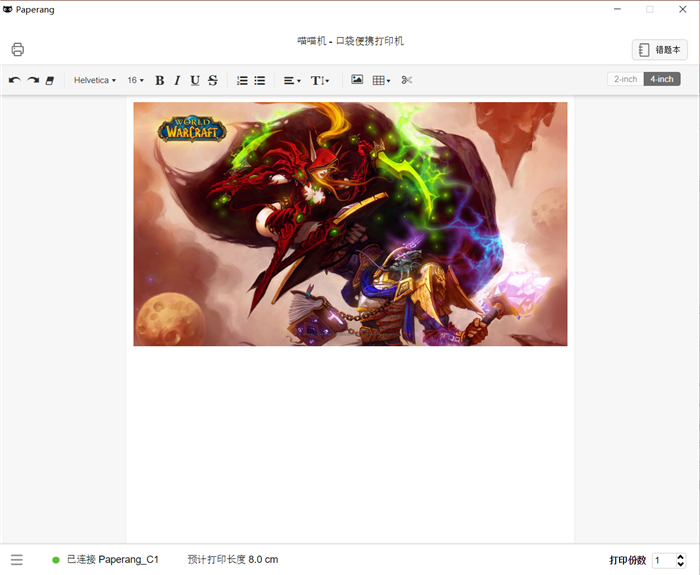Viewport: 700px width, 575px height.
Task: Open the hamburger menu at bottom left
Action: [17, 560]
